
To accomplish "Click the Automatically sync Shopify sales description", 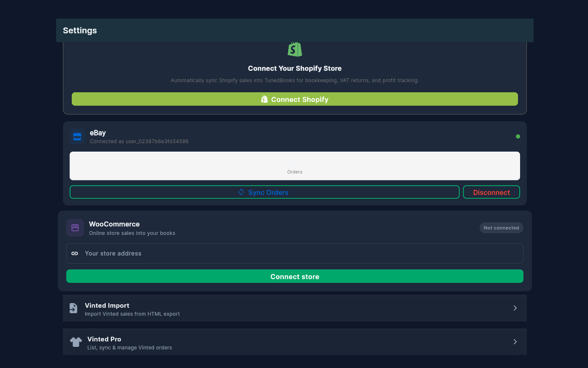I will (295, 80).
